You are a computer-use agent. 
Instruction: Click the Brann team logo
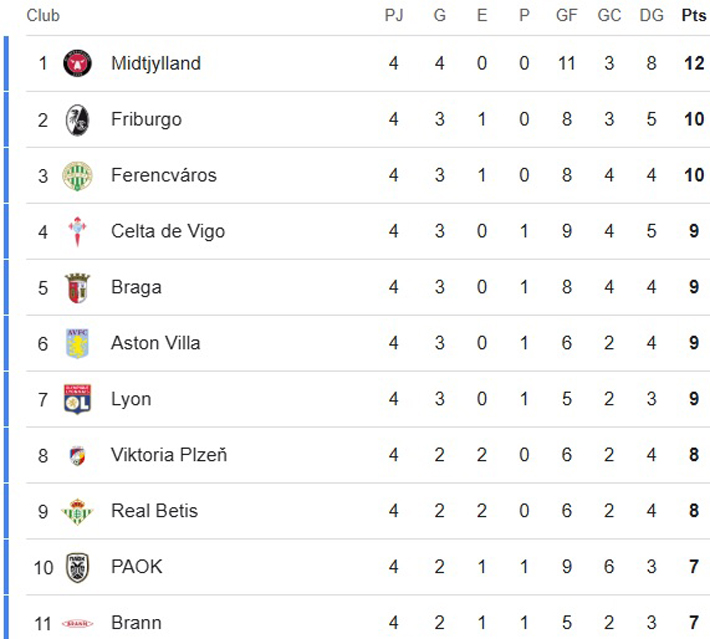pos(77,623)
